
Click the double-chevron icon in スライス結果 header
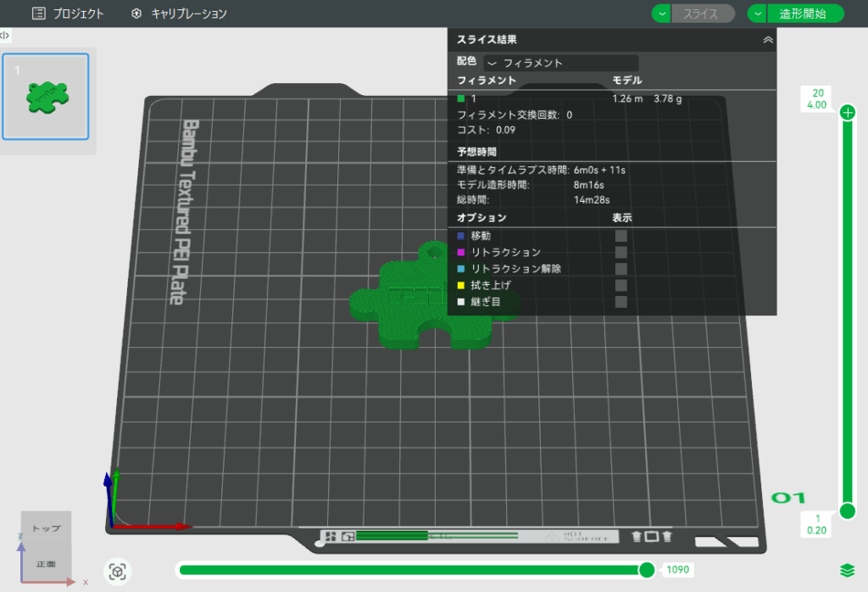pos(767,39)
